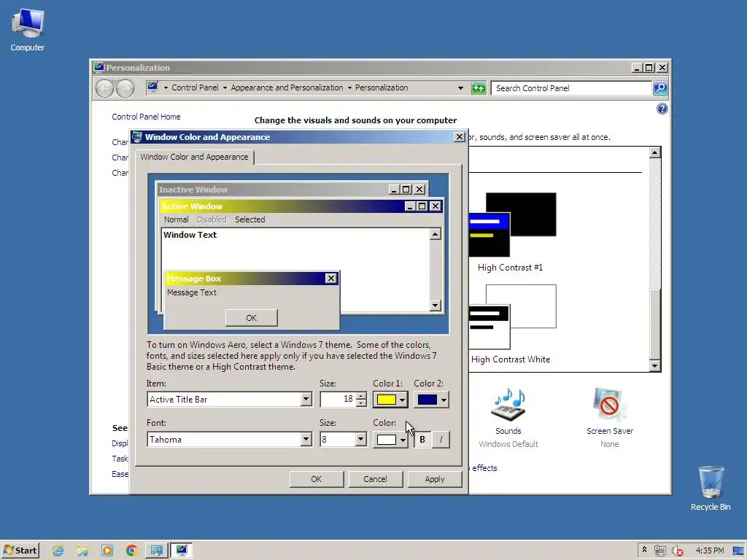Open the Control Panel Home link

(x=146, y=117)
